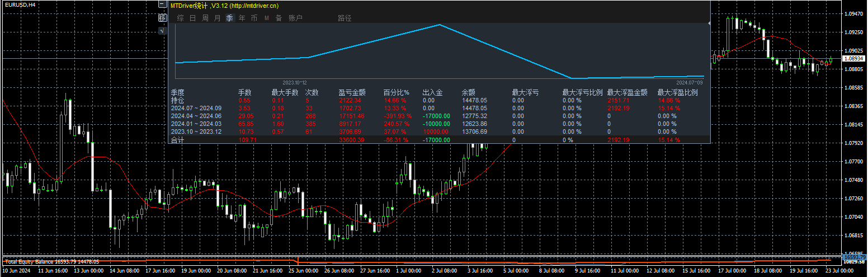The height and width of the screenshot is (277, 868).
Task: Click the 次数 column header
Action: click(312, 92)
